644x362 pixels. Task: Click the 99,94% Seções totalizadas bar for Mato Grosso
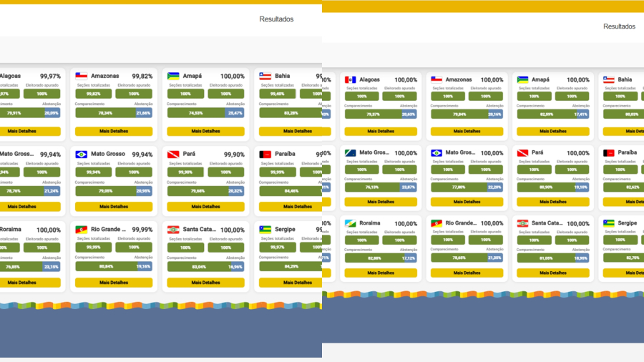(94, 172)
